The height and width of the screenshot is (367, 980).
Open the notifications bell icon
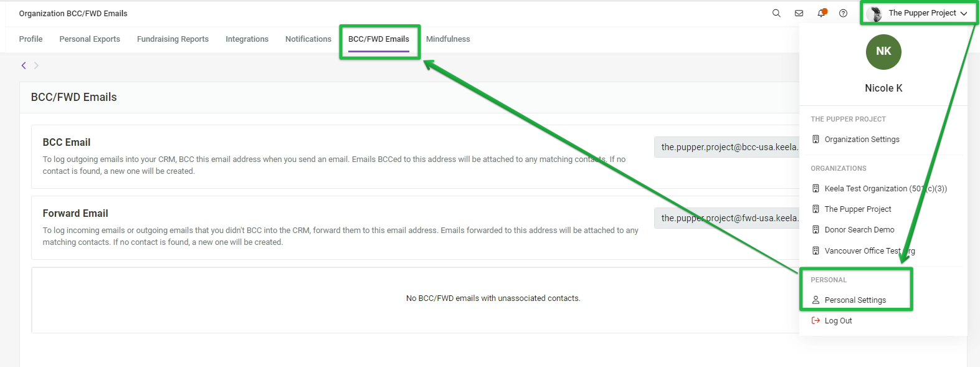pyautogui.click(x=821, y=13)
